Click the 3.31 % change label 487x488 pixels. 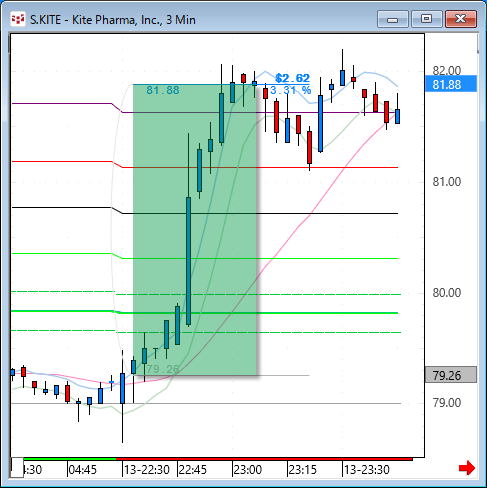(291, 90)
